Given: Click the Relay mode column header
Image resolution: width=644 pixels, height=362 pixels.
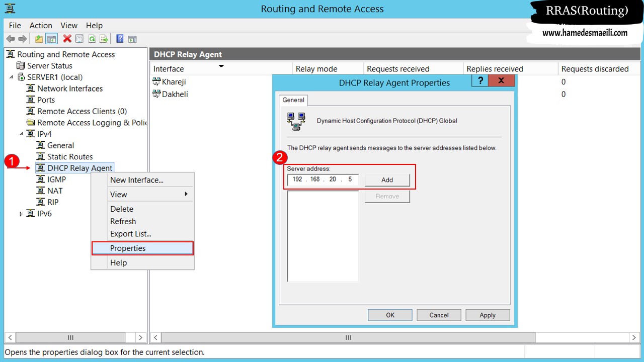Looking at the screenshot, I should click(328, 69).
